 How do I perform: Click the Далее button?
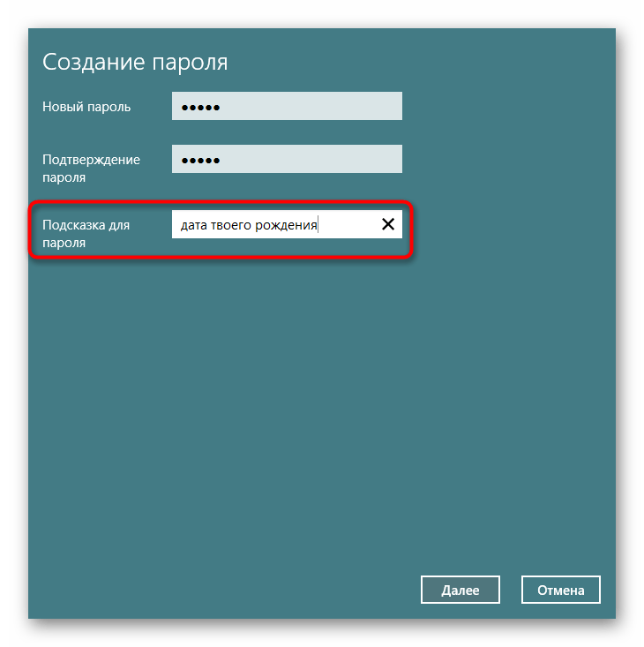[x=461, y=590]
